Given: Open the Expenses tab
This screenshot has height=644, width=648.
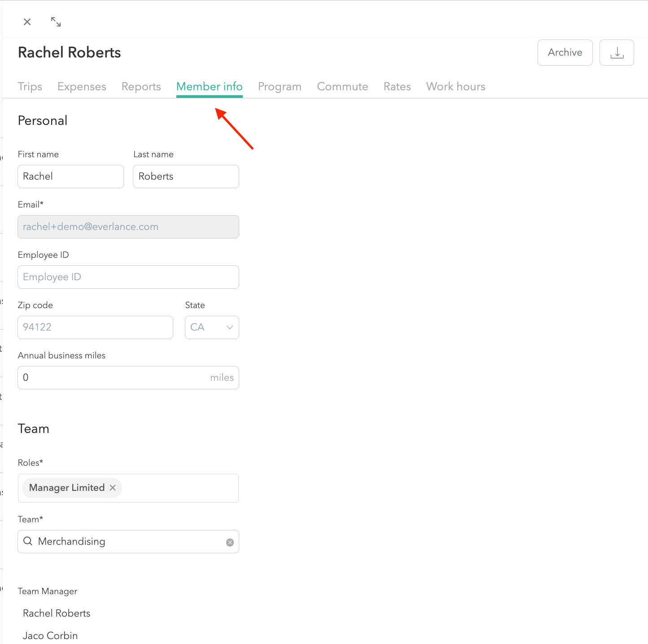Looking at the screenshot, I should [x=82, y=87].
